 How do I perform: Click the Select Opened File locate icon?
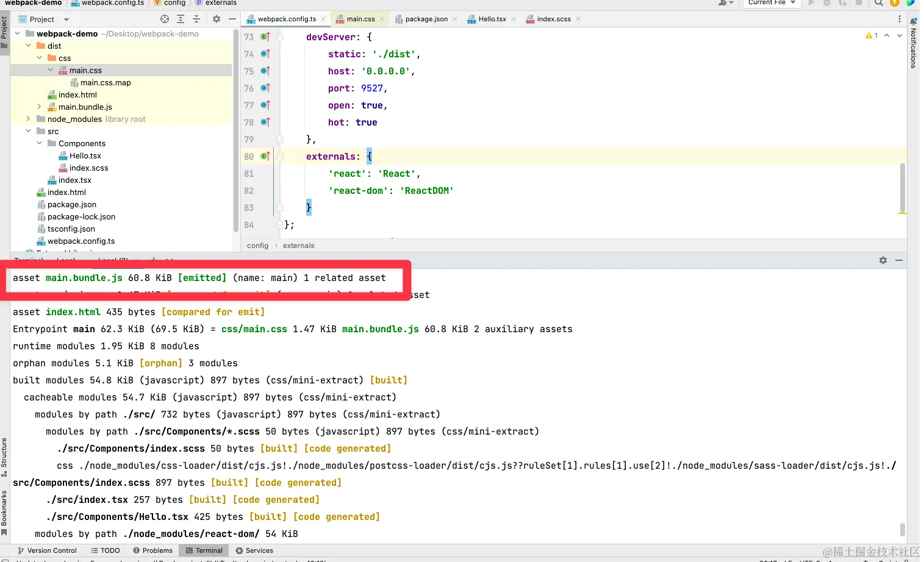click(165, 19)
